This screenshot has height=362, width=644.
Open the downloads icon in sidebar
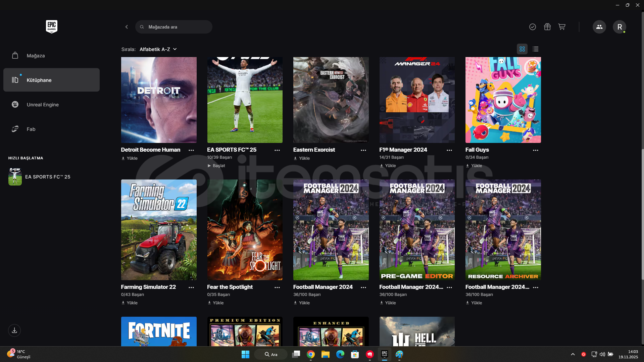14,330
